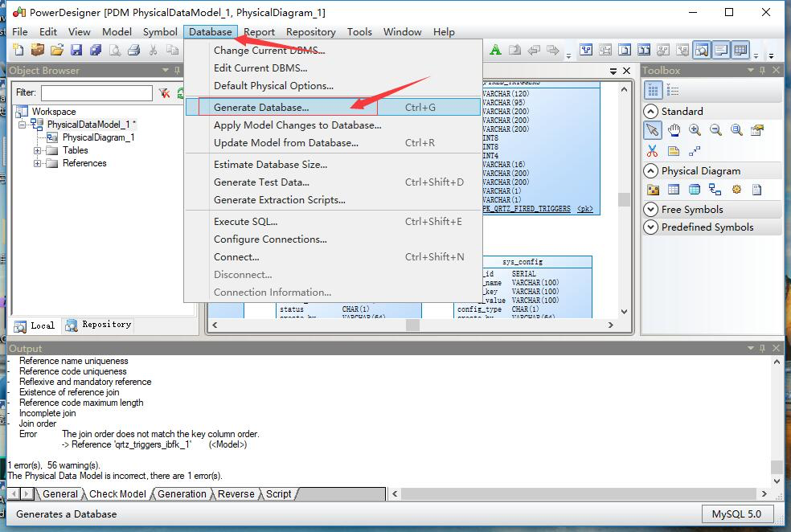
Task: Toggle Toolbox list view
Action: (673, 91)
